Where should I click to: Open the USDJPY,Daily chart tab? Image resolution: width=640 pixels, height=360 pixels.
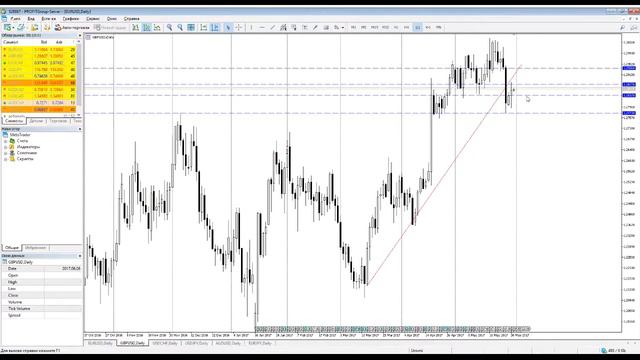pyautogui.click(x=197, y=343)
